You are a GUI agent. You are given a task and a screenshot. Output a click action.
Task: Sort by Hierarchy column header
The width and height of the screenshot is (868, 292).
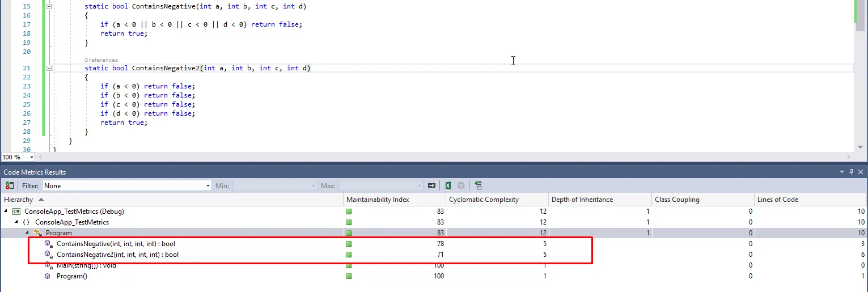(x=172, y=200)
